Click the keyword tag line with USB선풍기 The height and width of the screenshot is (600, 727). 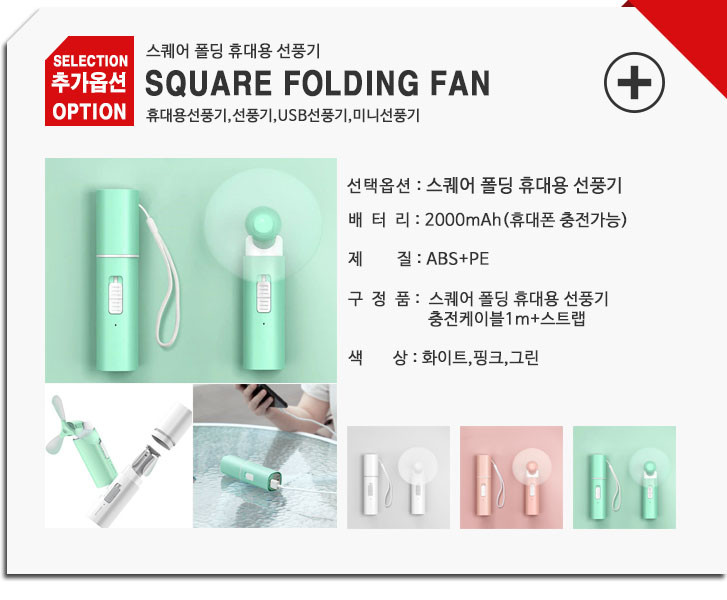pos(283,115)
